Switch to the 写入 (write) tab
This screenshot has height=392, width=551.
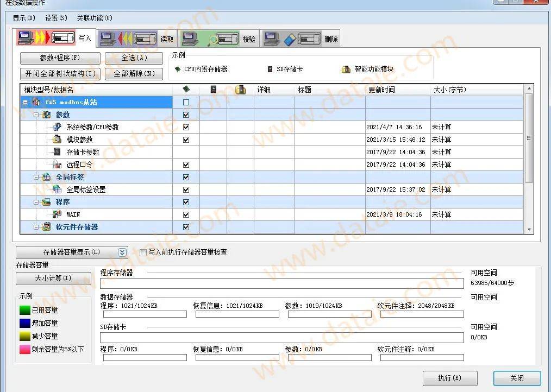point(55,38)
